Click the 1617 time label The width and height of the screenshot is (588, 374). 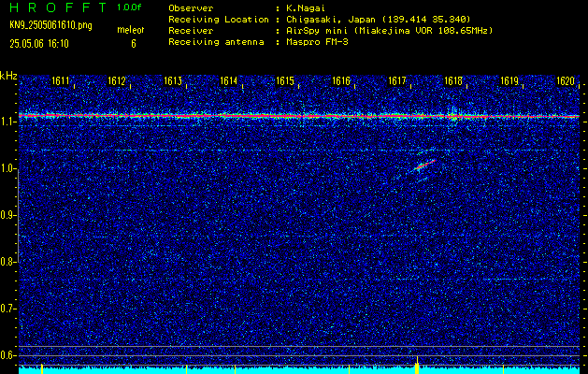(397, 81)
